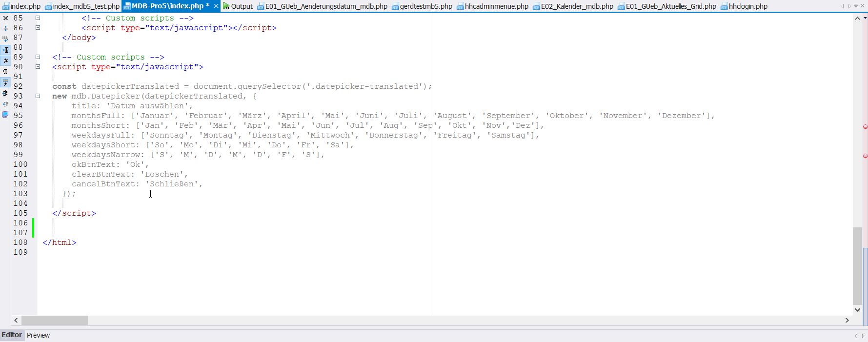
Task: Switch to the index.php tab
Action: [21, 6]
